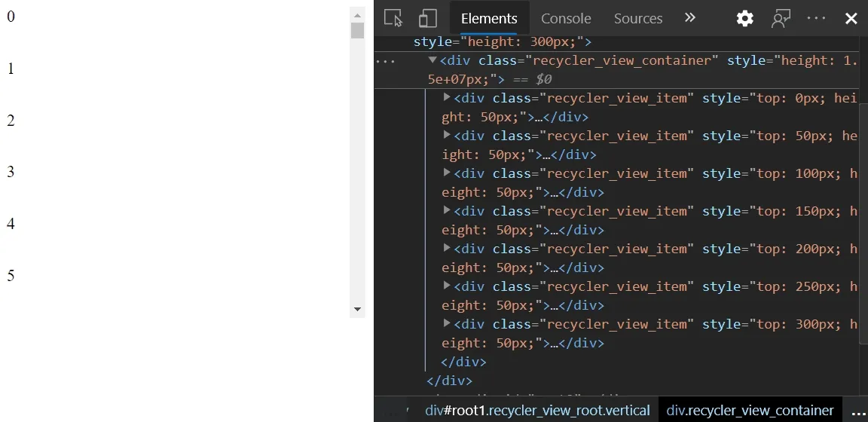868x422 pixels.
Task: Click ellipsis beside selected container node
Action: (385, 61)
